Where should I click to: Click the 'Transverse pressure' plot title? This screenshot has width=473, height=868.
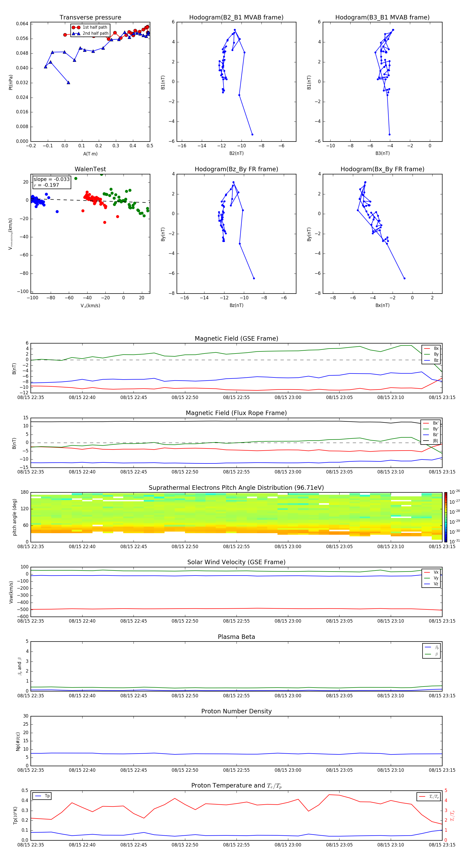pyautogui.click(x=90, y=18)
